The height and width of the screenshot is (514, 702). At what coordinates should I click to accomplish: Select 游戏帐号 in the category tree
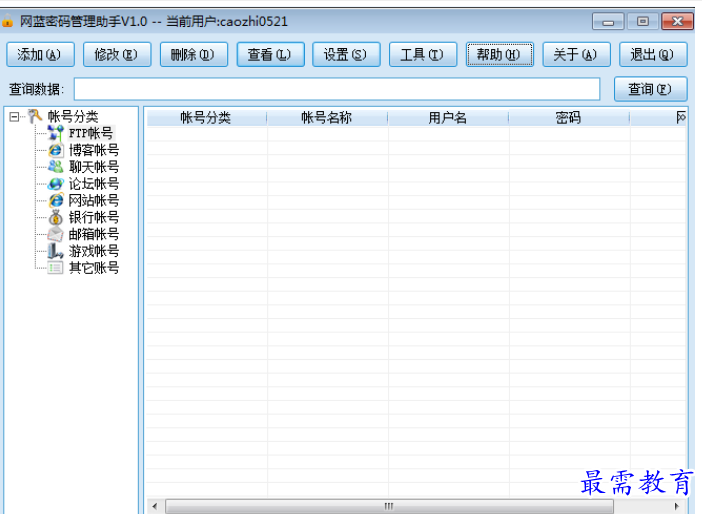[94, 251]
